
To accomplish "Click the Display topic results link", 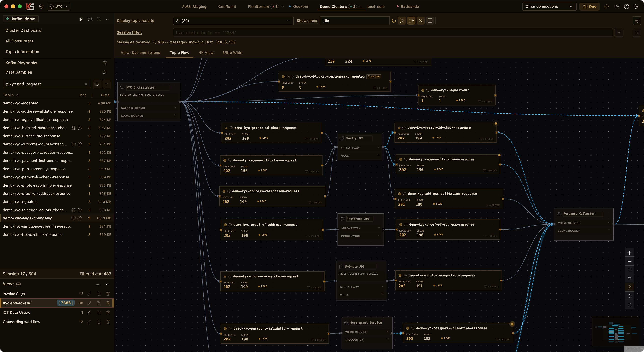I will pos(135,21).
